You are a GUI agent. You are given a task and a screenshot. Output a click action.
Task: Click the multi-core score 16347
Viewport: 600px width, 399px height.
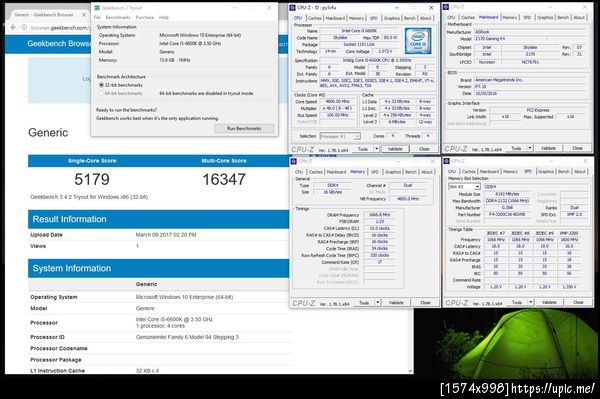[x=224, y=179]
